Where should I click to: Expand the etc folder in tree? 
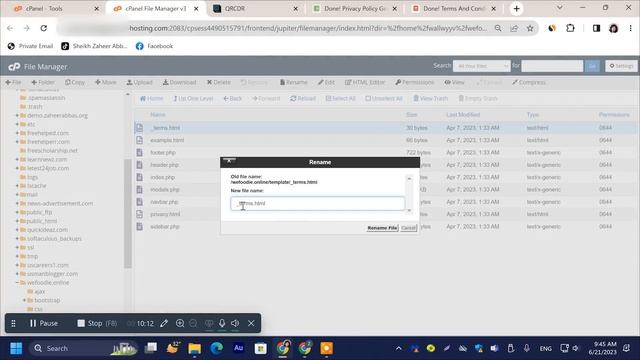point(17,124)
